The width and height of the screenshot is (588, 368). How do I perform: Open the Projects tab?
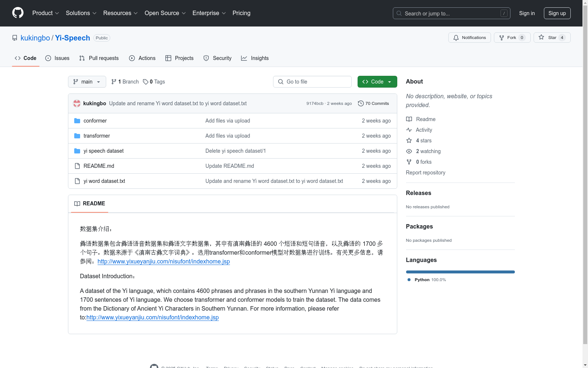179,58
